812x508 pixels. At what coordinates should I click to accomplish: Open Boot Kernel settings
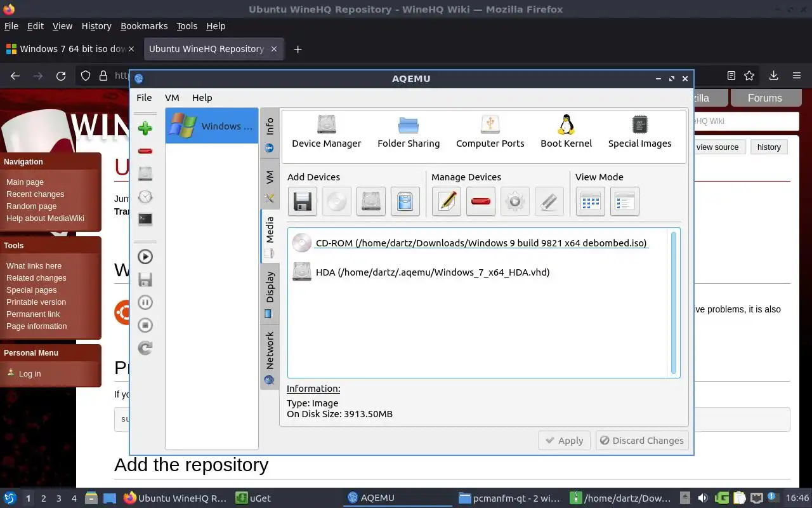(566, 132)
